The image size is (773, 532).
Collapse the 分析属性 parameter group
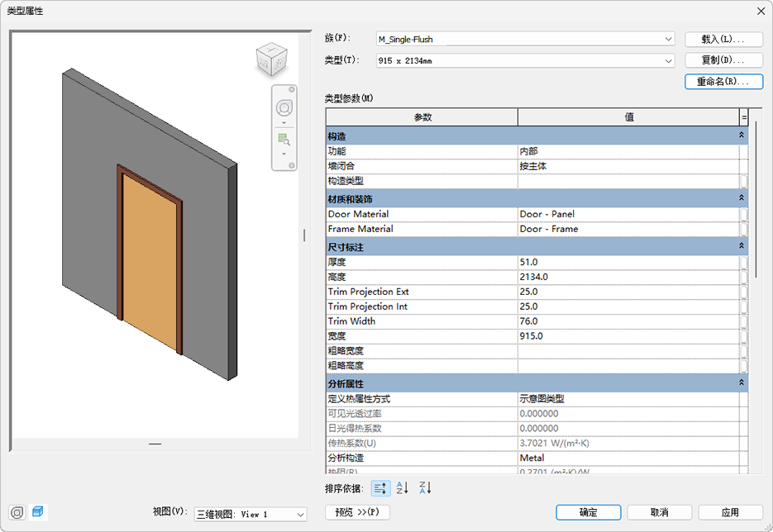(x=742, y=382)
